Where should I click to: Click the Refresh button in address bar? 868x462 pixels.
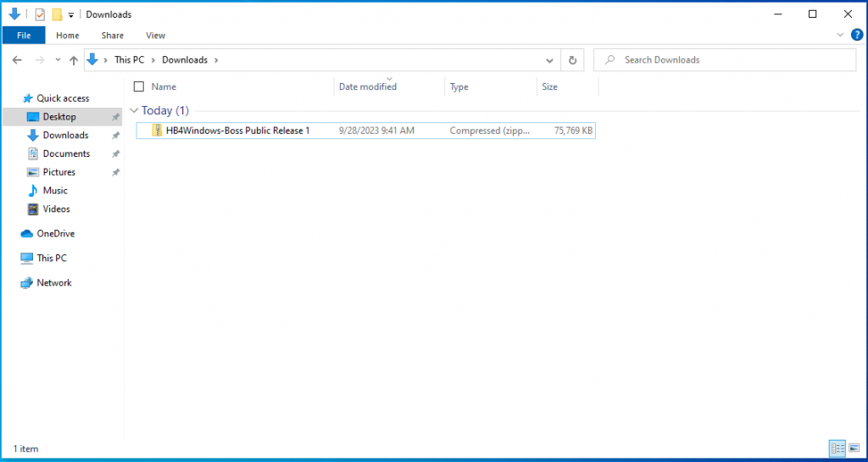tap(572, 60)
